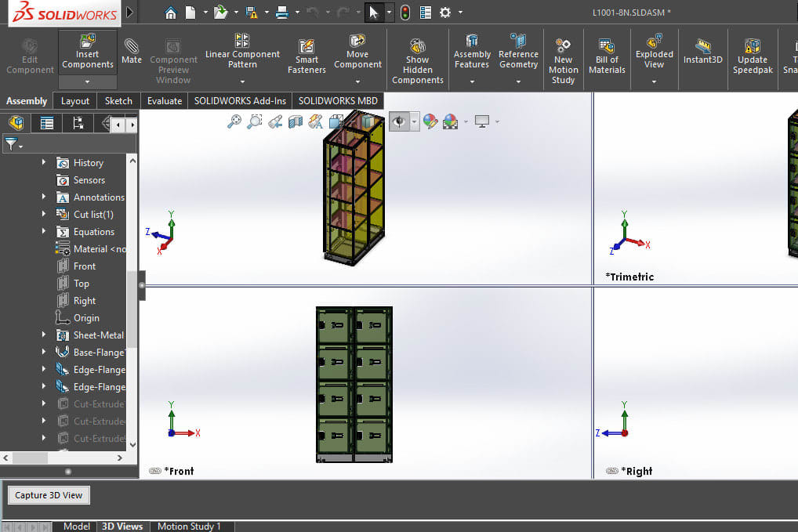This screenshot has height=532, width=798.
Task: Click the Print icon
Action: point(282,13)
